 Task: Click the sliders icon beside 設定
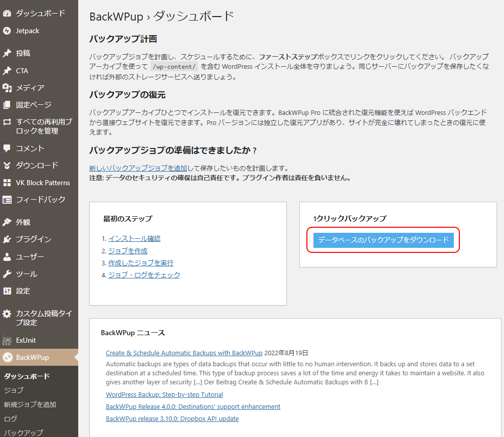(7, 291)
